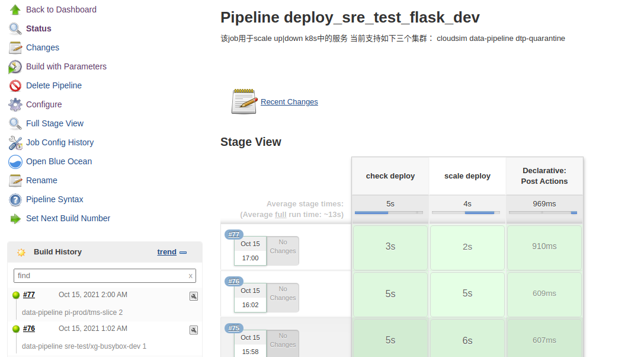Screen dimensions: 644x357
Task: Open the Full Stage View menu item
Action: [x=55, y=123]
